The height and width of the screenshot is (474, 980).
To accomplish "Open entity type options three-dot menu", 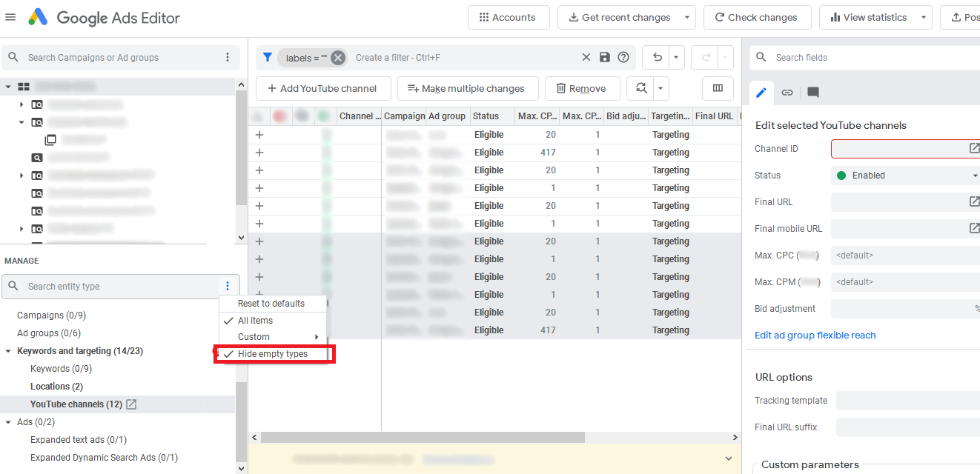I will coord(228,286).
